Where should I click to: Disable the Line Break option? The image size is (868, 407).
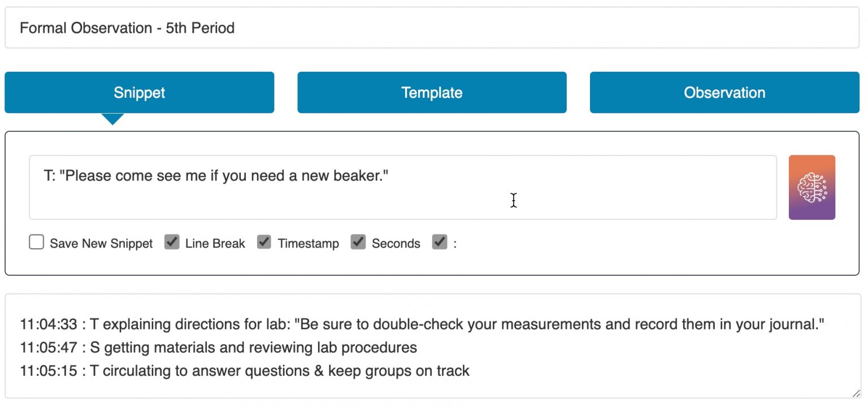(172, 242)
